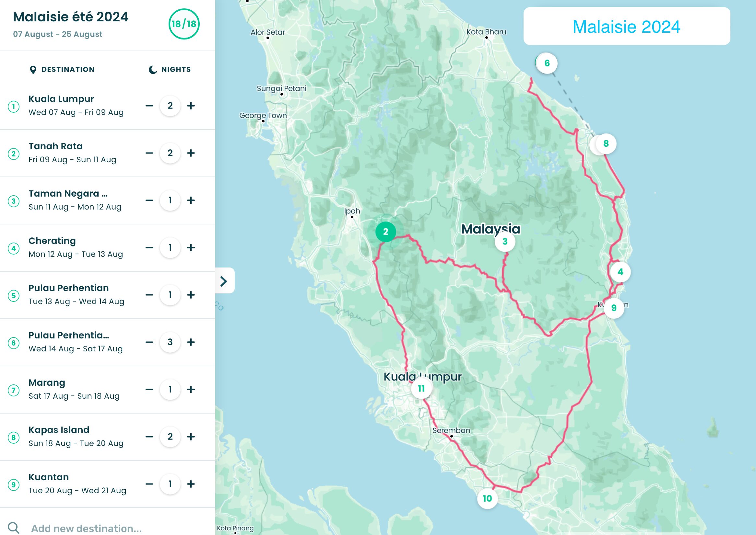The width and height of the screenshot is (756, 535).
Task: Click map marker number 6
Action: point(547,63)
